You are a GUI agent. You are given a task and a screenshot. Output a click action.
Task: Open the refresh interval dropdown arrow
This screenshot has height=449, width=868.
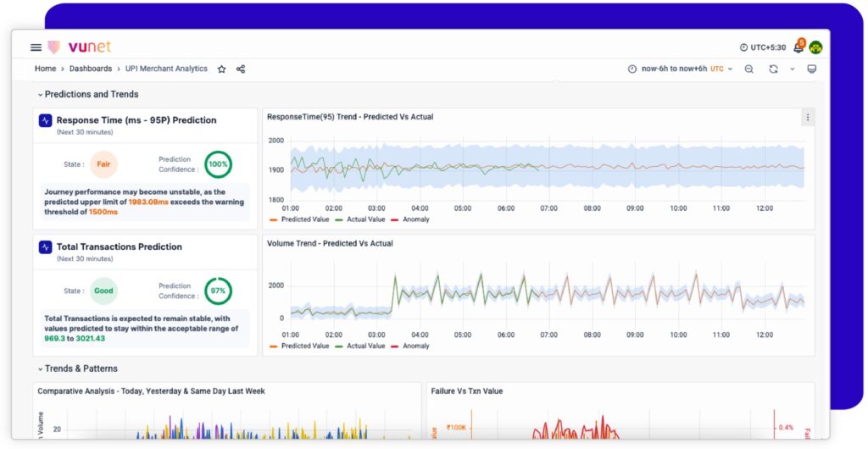pyautogui.click(x=793, y=69)
